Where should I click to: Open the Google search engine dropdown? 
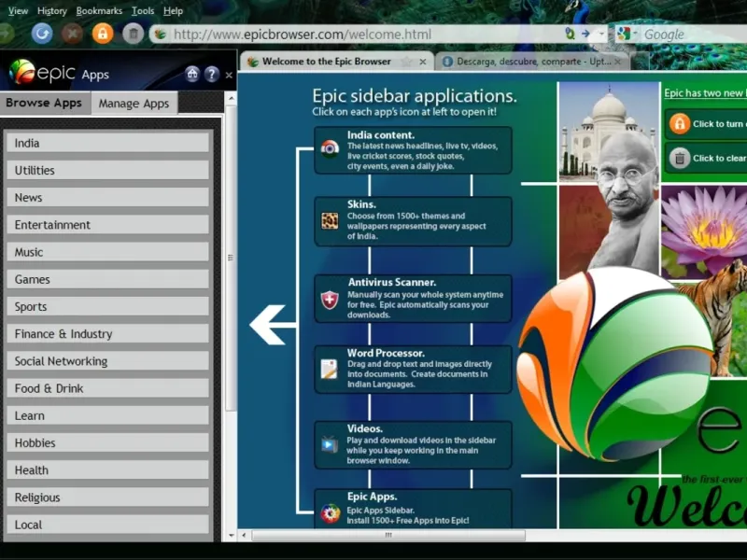(635, 34)
